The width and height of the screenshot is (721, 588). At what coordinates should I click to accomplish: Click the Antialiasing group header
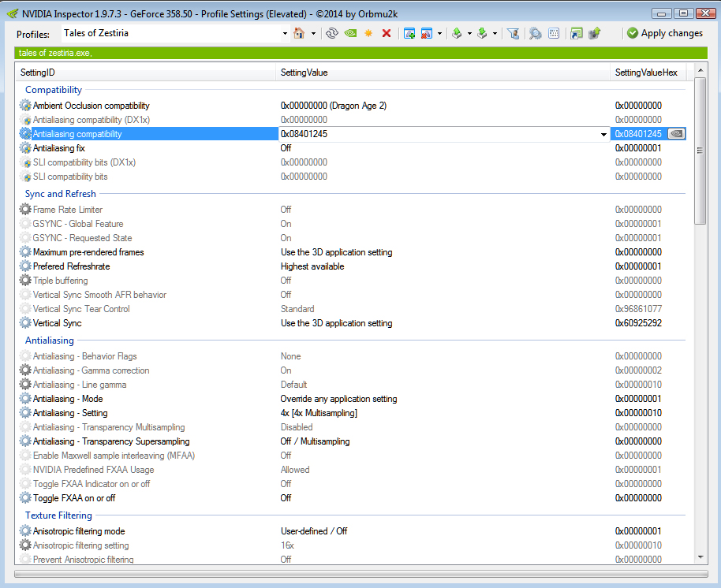coord(49,341)
